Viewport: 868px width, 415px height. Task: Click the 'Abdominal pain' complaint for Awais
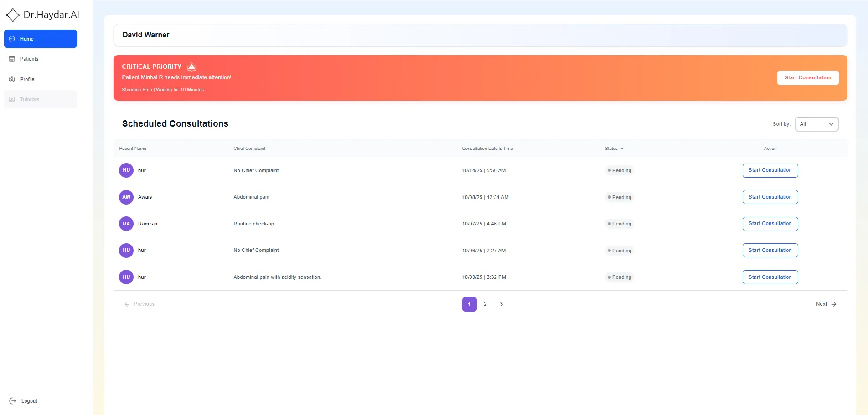[251, 197]
